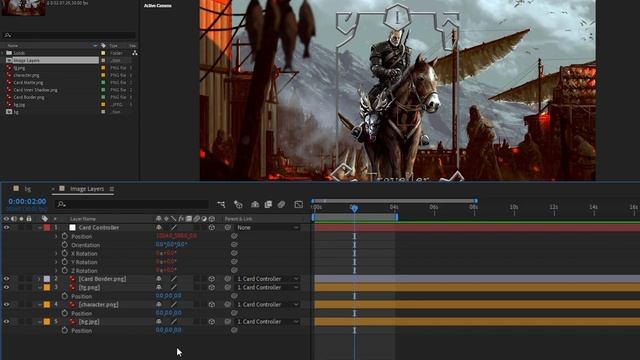The width and height of the screenshot is (640, 360).
Task: Click the timeline layer search field
Action: tap(131, 204)
